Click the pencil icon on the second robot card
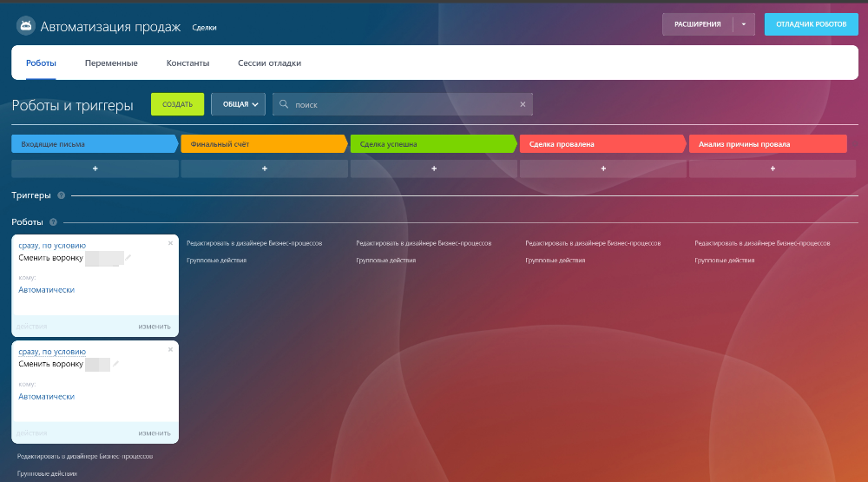This screenshot has width=868, height=482. [115, 364]
